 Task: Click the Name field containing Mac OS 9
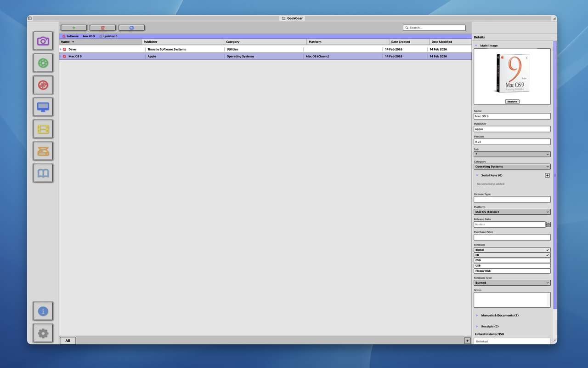512,116
